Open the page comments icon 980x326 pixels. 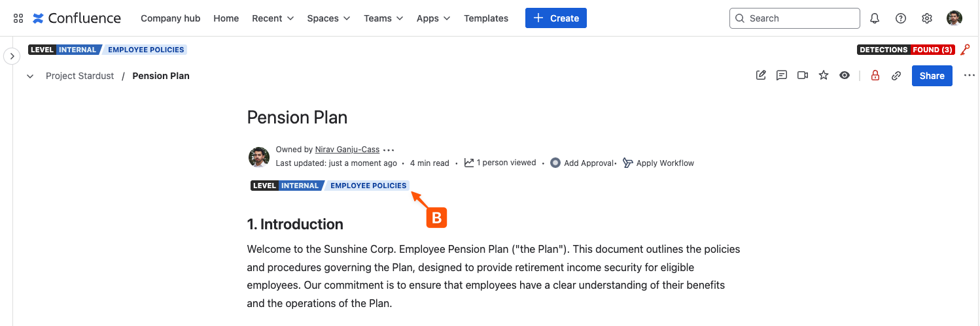pos(782,76)
